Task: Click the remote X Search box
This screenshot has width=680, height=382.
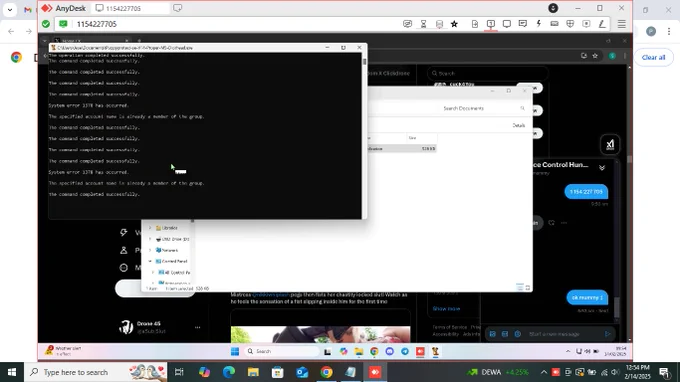Action: [x=487, y=73]
